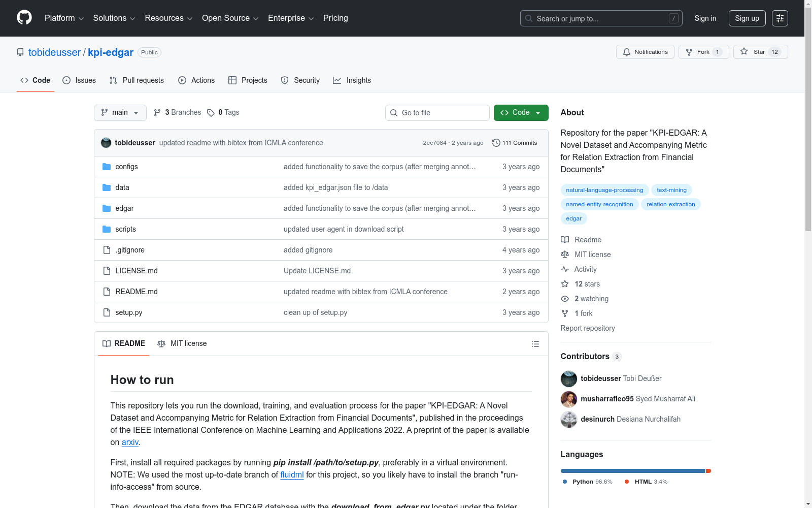Screen dimensions: 812x508
Task: Follow the arxiv link in README
Action: pyautogui.click(x=130, y=442)
